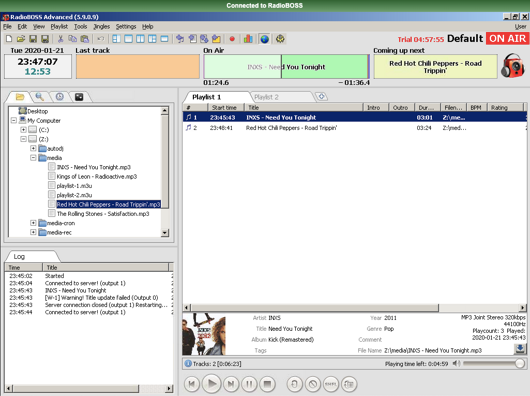Click the Paste clipboard icon
Viewport: 530px width, 396px height.
85,39
